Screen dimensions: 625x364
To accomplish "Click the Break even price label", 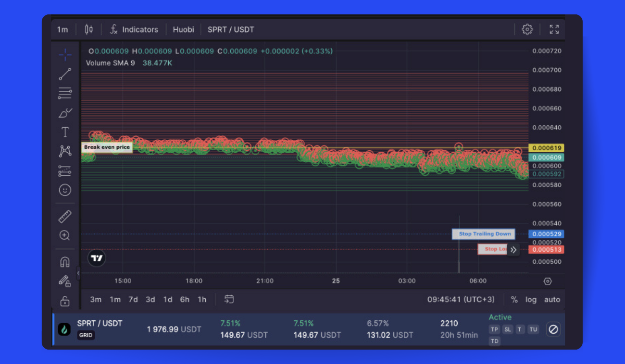I will click(107, 147).
